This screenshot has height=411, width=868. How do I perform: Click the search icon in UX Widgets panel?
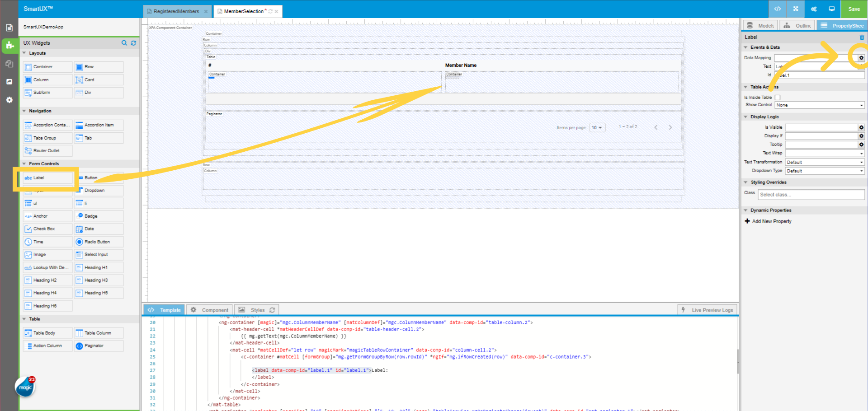pyautogui.click(x=124, y=43)
